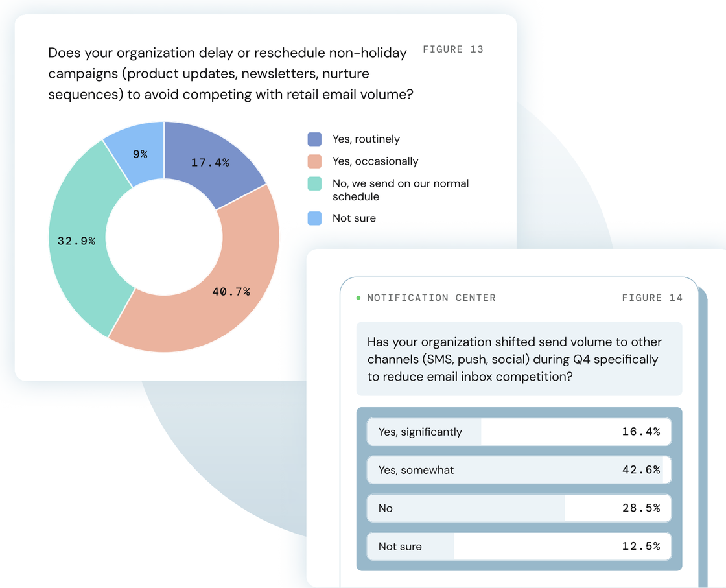Click the 'Yes, routinely' legend color swatch

(314, 139)
